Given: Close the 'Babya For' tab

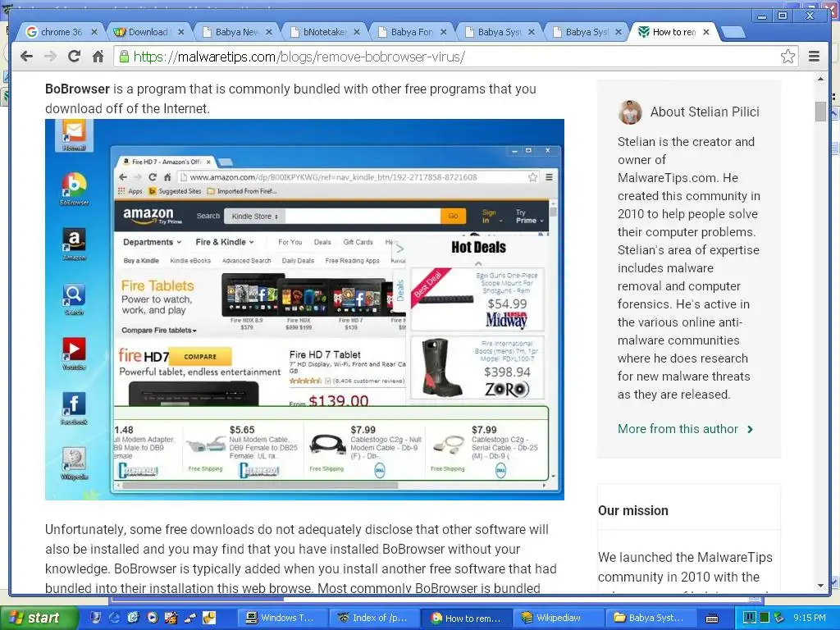Looking at the screenshot, I should [444, 32].
